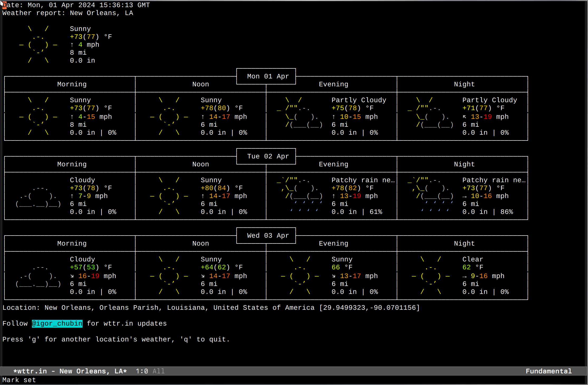The width and height of the screenshot is (588, 385).
Task: Click Fundamental mode in mode line
Action: tap(548, 371)
